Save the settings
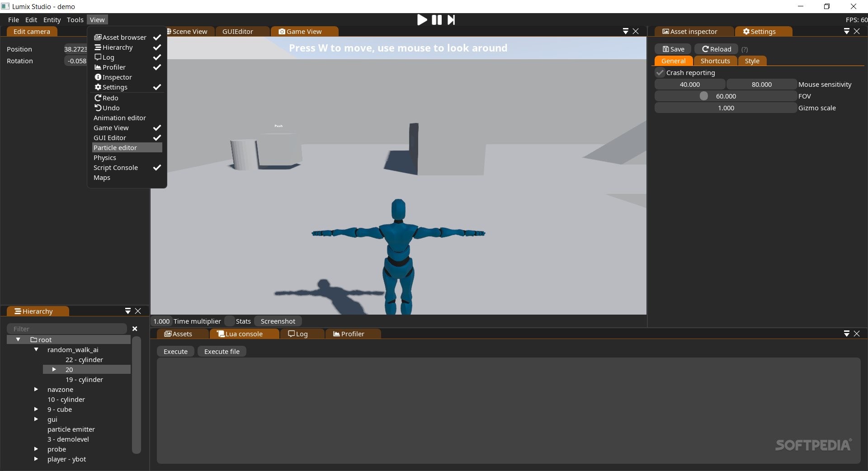868x471 pixels. pos(673,49)
